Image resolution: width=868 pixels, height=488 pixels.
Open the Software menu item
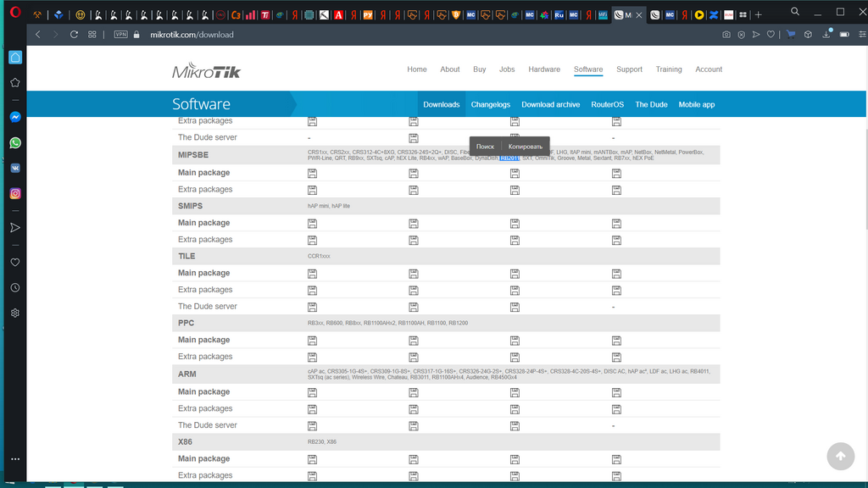588,69
